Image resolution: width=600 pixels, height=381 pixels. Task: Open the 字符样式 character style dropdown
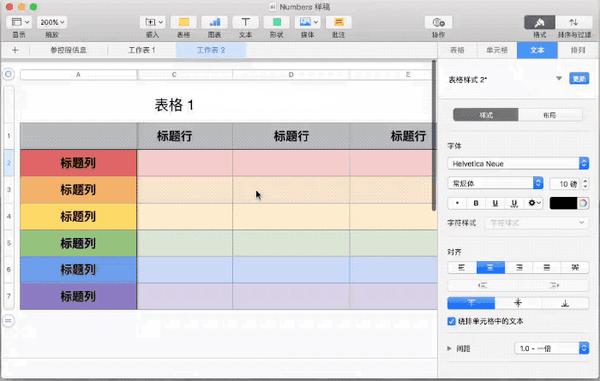point(537,223)
